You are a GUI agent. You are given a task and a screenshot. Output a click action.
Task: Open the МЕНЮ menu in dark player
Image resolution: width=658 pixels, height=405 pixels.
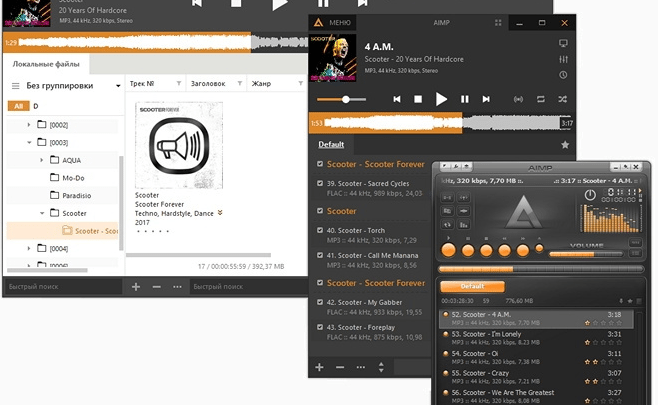(x=332, y=23)
